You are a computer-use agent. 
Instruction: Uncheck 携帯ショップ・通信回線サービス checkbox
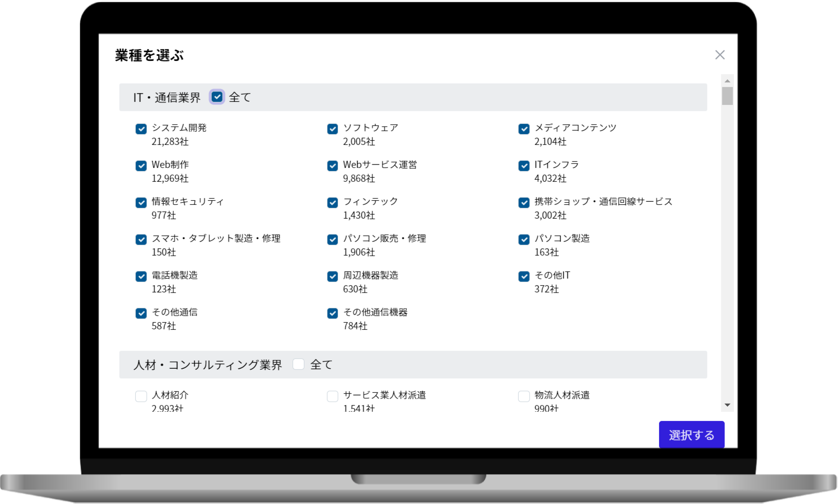524,203
